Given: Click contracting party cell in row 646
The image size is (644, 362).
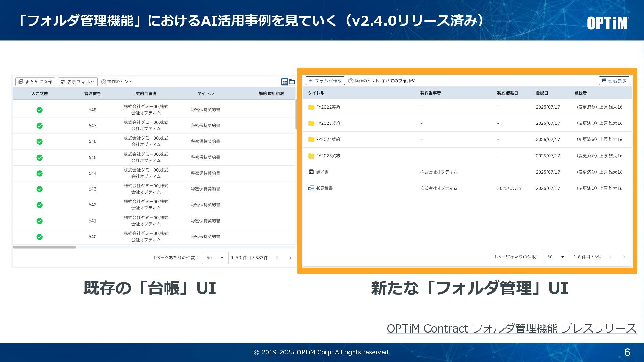Looking at the screenshot, I should (146, 141).
